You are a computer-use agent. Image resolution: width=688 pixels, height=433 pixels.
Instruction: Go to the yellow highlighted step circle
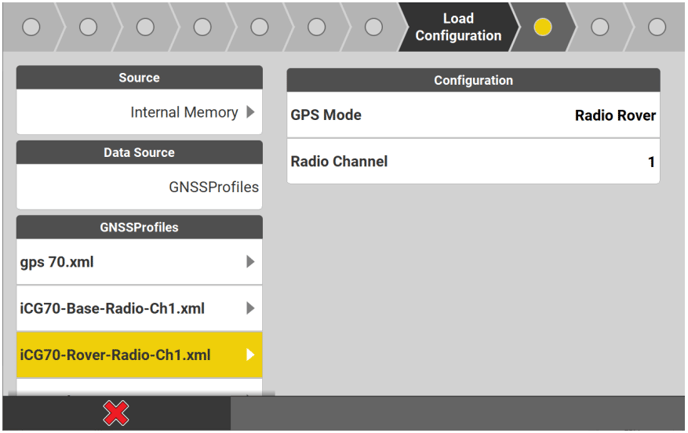click(543, 27)
